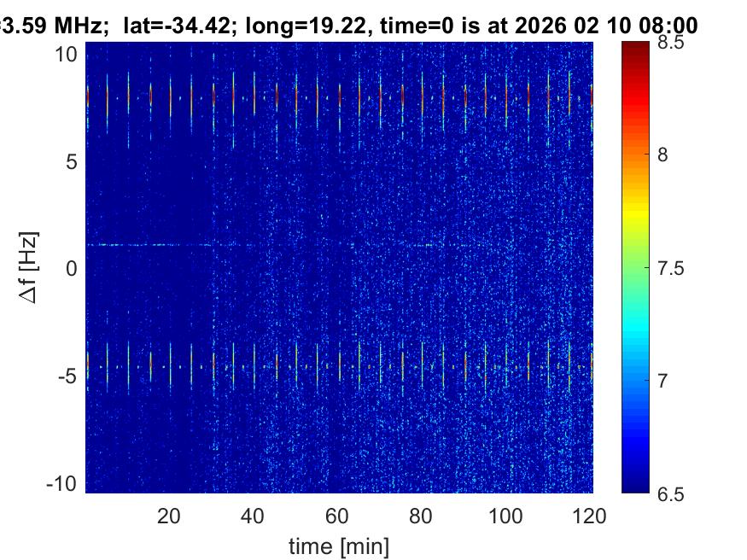This screenshot has height=560, width=747.
Task: Select the colorbar tick label 7
Action: (668, 380)
